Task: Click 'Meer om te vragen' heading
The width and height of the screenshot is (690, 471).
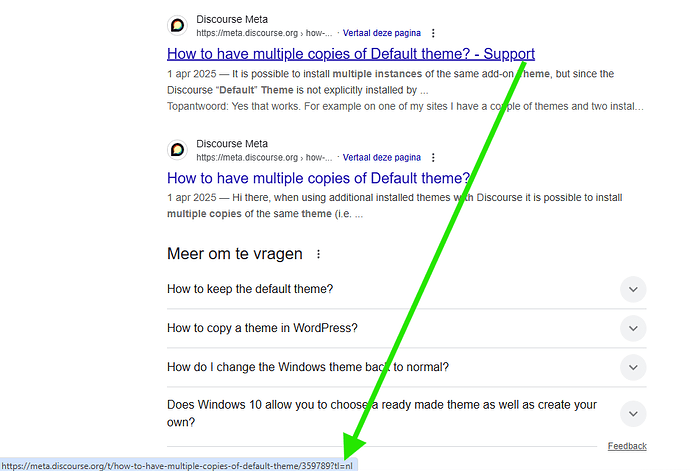Action: (235, 254)
